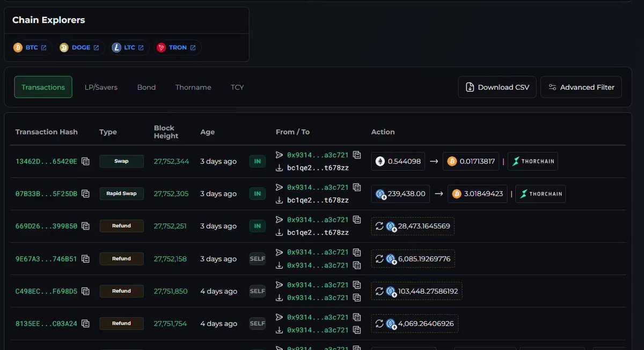Copy sender address in 9E67A3...746B51 row
The width and height of the screenshot is (644, 350).
click(357, 252)
